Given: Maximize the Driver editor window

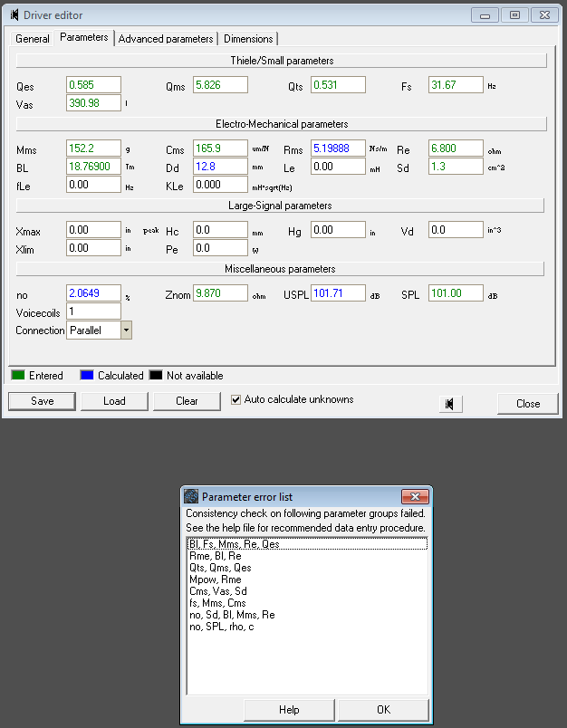Looking at the screenshot, I should coord(514,14).
